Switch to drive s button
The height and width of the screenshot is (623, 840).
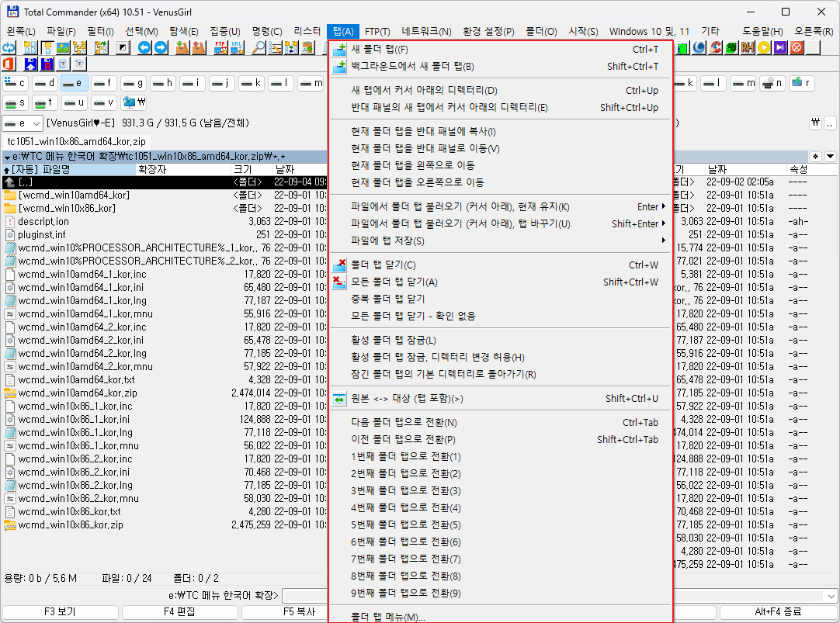click(15, 102)
